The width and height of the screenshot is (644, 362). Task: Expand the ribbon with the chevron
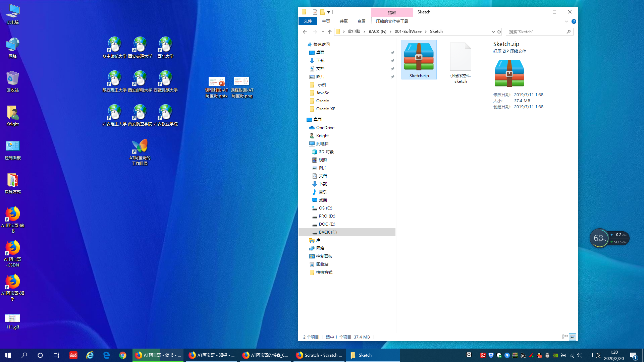click(x=567, y=21)
